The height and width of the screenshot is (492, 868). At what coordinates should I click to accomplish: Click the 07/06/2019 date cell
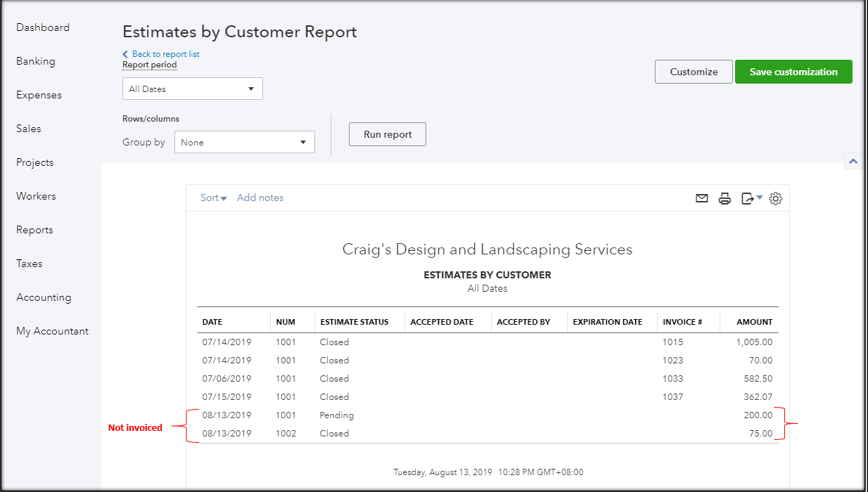click(x=226, y=379)
